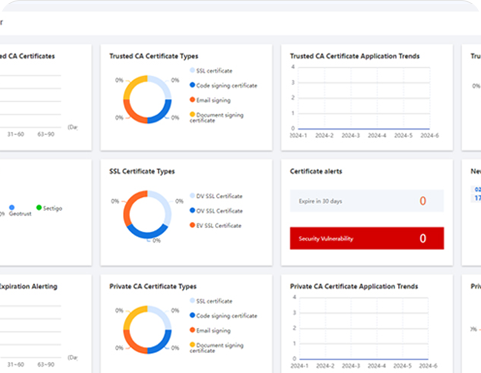
Task: Open the Security Vulnerability red alert row
Action: [367, 238]
